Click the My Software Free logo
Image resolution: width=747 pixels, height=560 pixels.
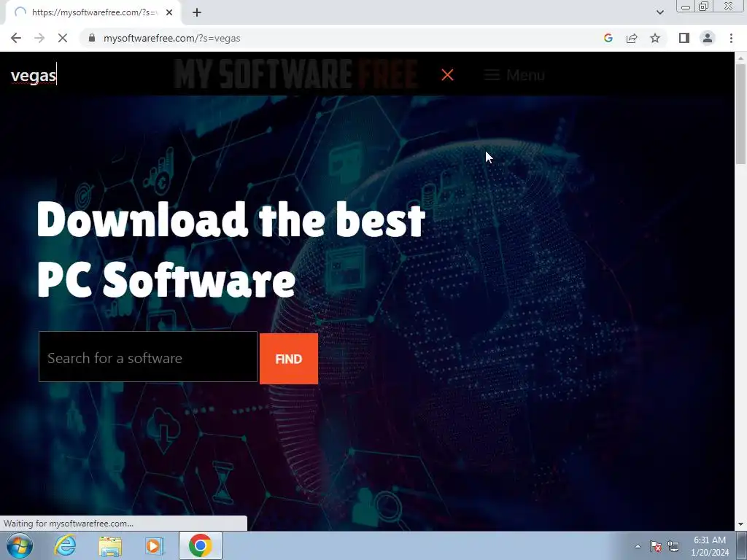[x=295, y=74]
